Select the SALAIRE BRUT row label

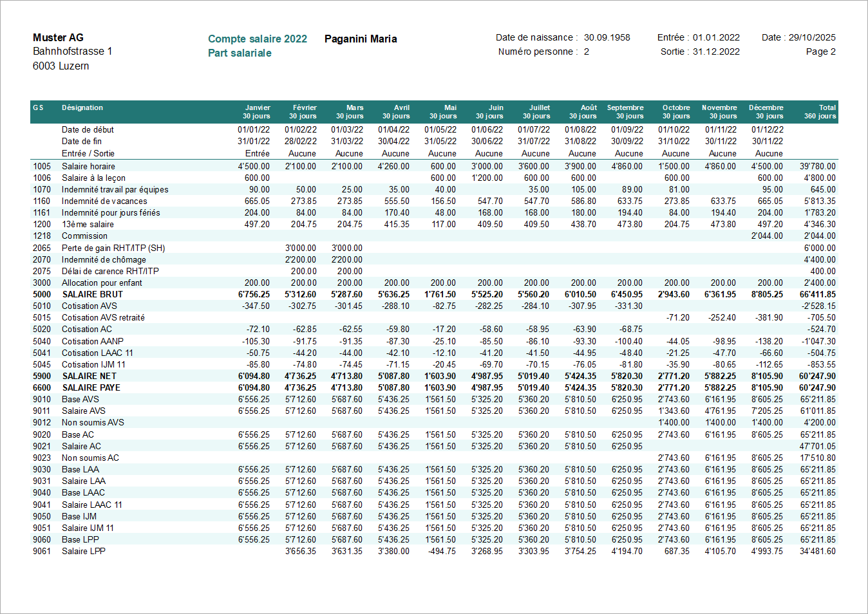click(x=92, y=294)
